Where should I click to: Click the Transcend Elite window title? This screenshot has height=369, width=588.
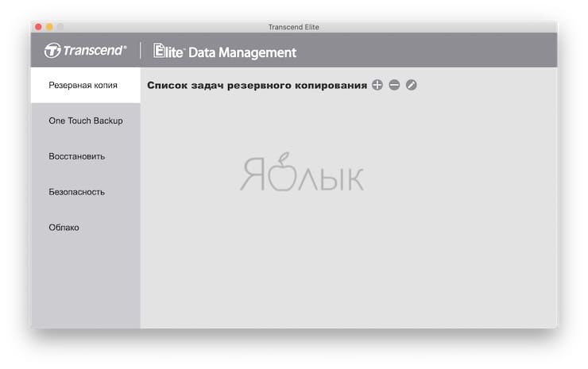pos(294,27)
